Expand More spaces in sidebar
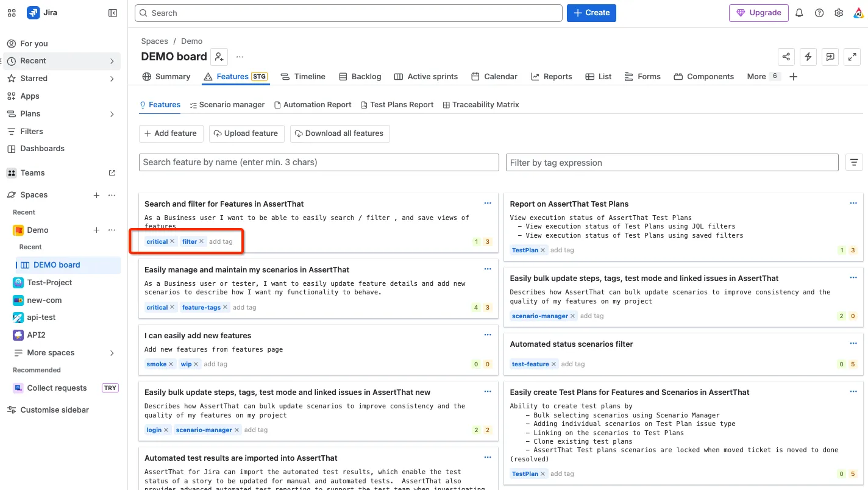 pos(112,353)
